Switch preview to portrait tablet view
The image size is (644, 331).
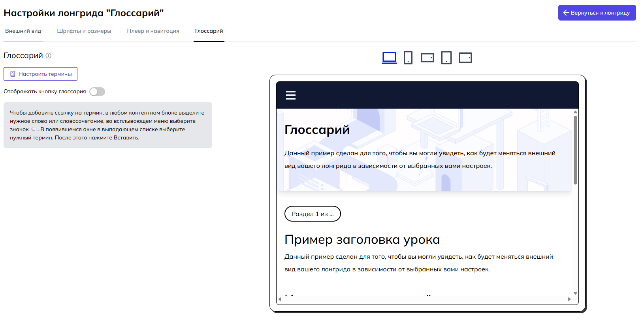446,58
